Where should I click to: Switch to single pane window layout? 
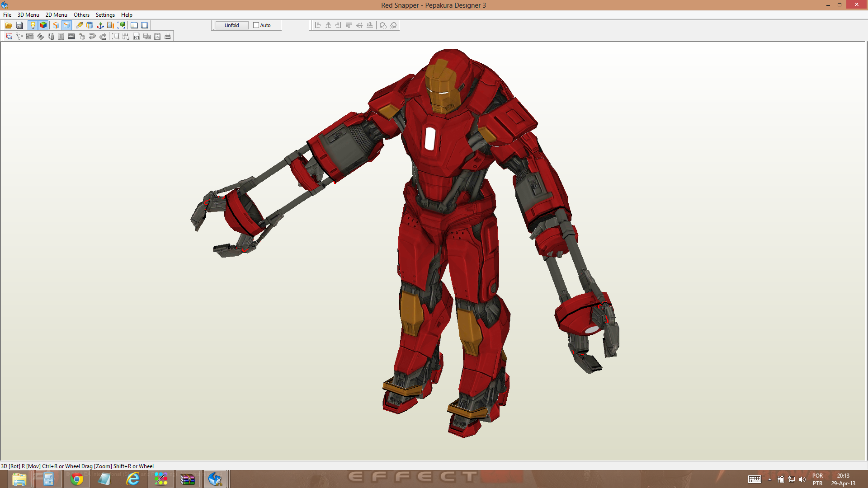click(x=145, y=25)
